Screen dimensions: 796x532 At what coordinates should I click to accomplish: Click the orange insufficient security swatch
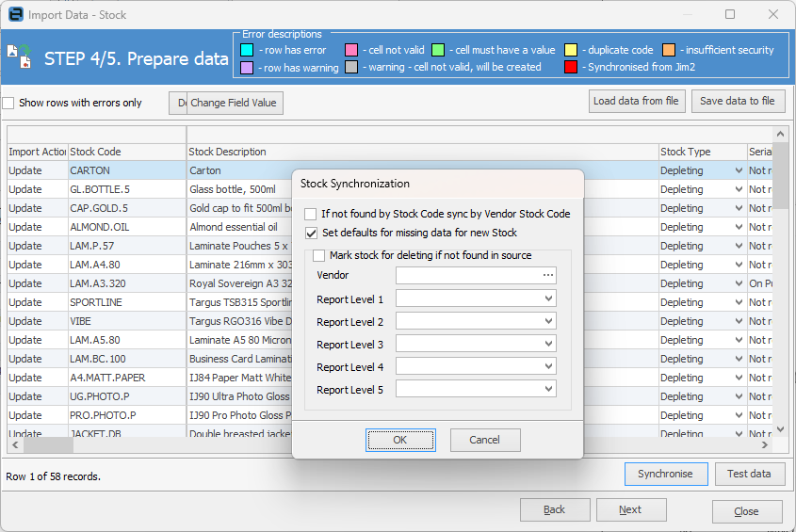pos(669,50)
